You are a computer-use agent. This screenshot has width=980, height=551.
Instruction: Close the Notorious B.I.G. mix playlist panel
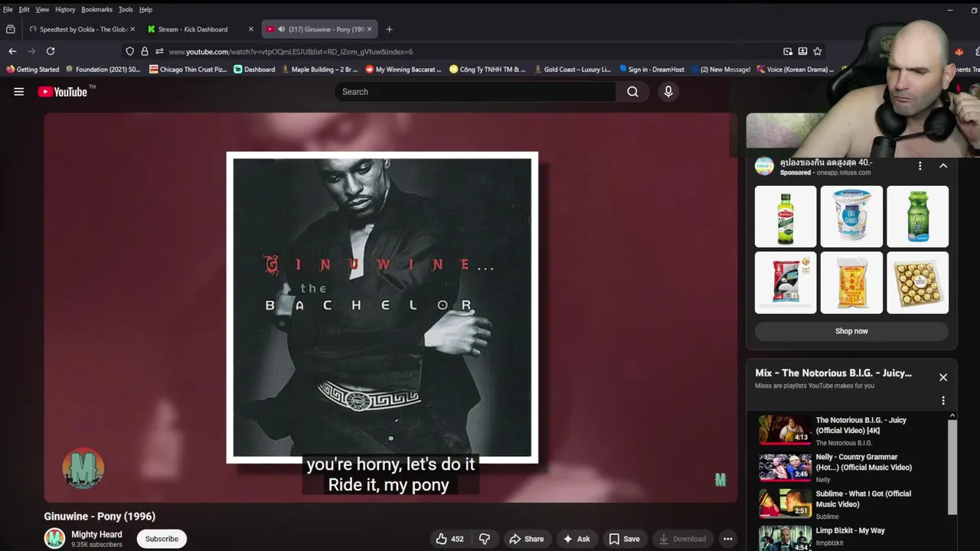pyautogui.click(x=943, y=377)
